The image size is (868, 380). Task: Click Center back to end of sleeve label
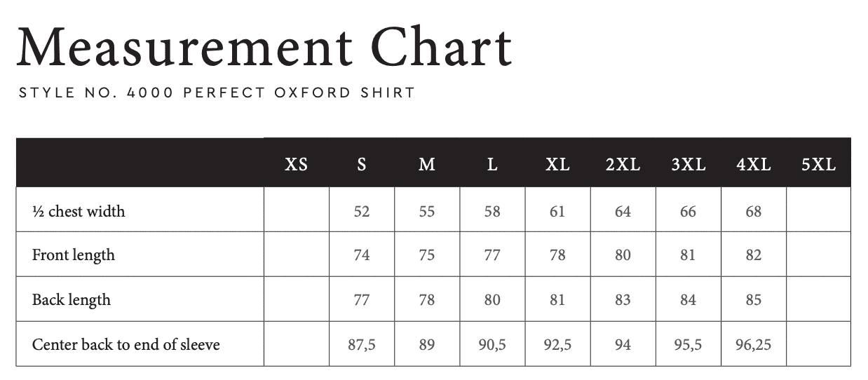point(126,344)
